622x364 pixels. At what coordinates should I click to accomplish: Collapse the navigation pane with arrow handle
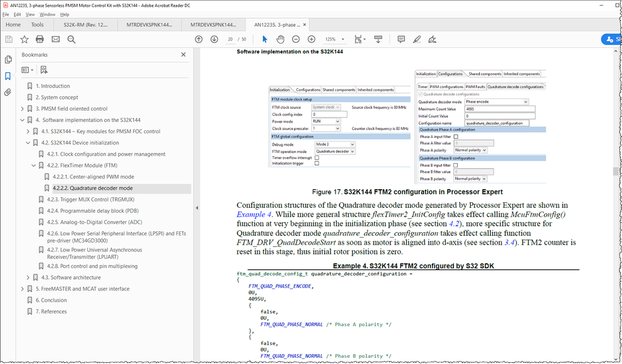tap(197, 208)
